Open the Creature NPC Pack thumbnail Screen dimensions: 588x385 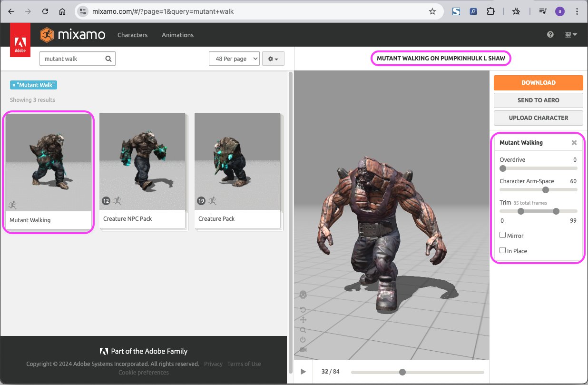(x=142, y=161)
